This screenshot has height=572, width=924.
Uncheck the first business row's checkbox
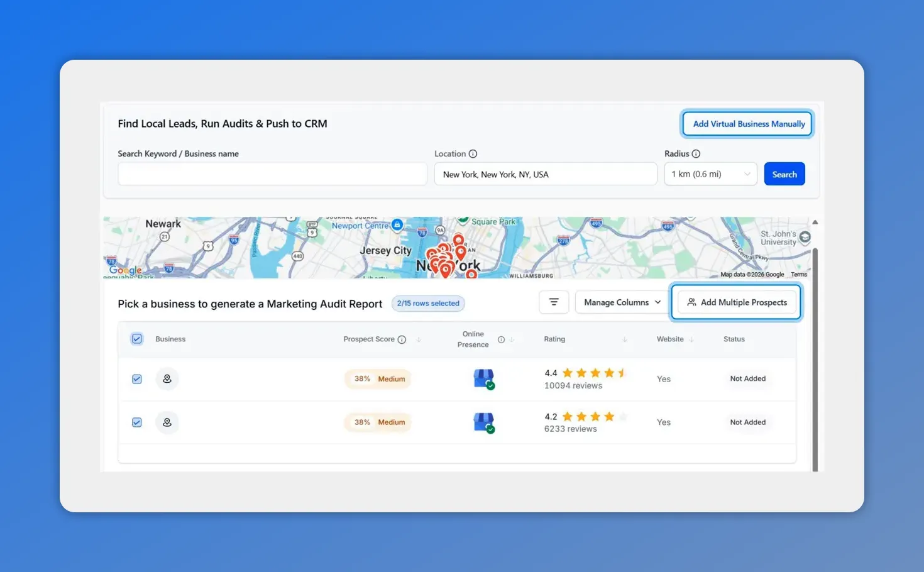[x=136, y=378]
